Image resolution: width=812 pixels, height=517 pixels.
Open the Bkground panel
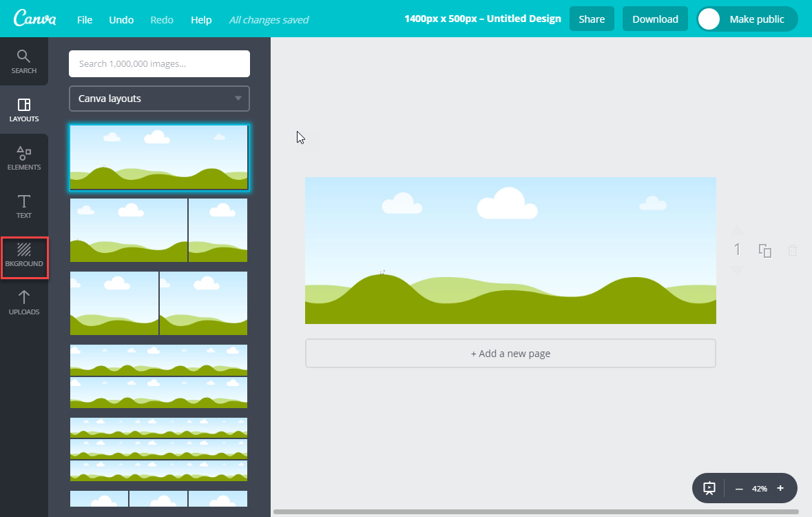[24, 254]
